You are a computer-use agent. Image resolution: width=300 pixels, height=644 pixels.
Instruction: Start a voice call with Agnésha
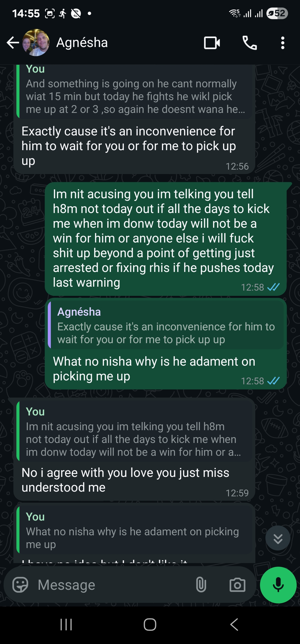(x=249, y=43)
